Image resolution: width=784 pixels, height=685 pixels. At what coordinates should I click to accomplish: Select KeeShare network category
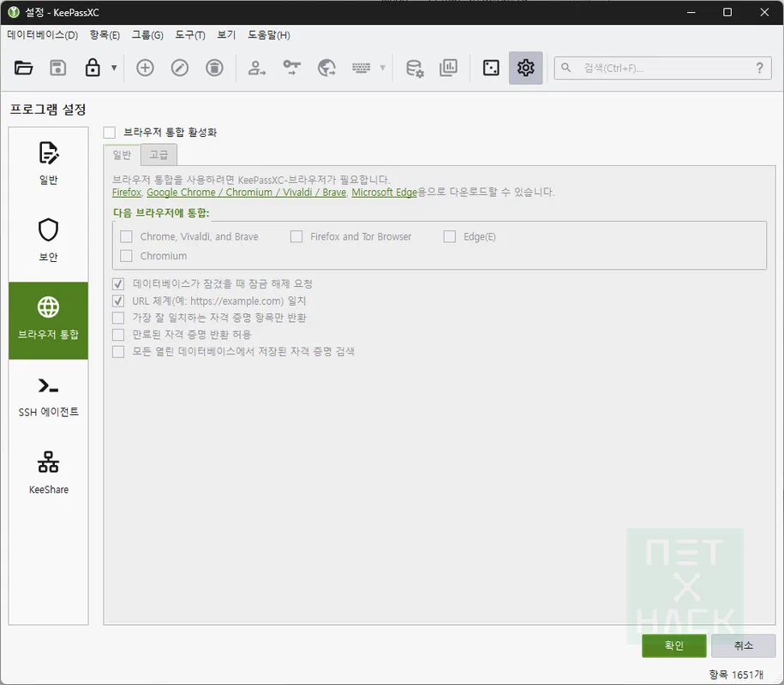49,474
